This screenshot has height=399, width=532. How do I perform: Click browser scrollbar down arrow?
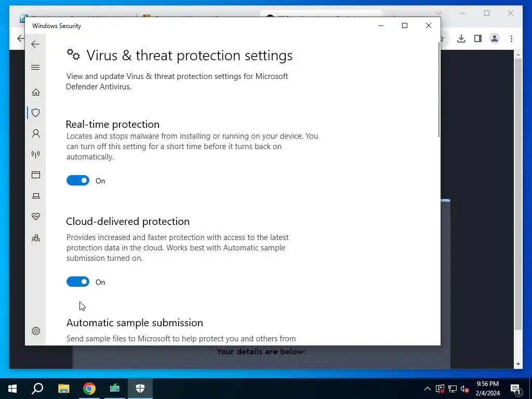point(518,364)
